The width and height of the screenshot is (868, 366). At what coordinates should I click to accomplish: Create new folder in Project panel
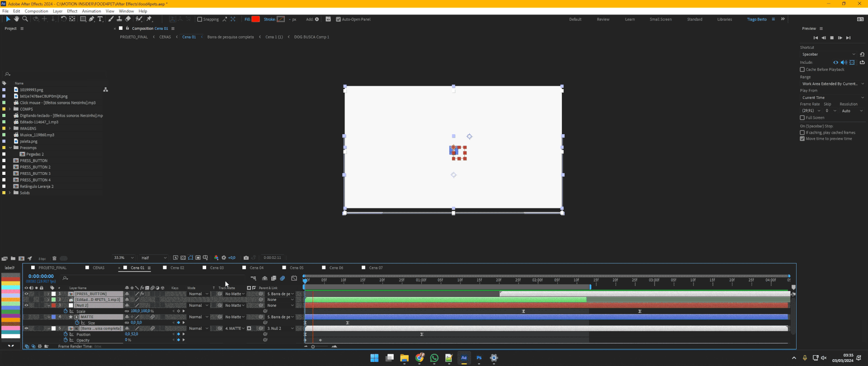[13, 258]
